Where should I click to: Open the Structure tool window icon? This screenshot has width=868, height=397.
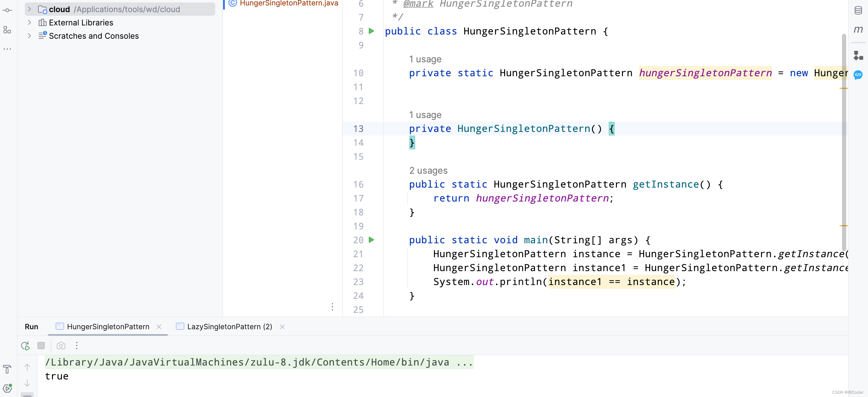pyautogui.click(x=8, y=30)
